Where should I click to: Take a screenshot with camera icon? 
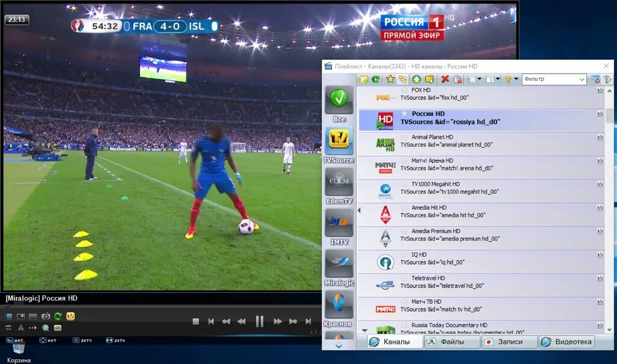pyautogui.click(x=46, y=316)
